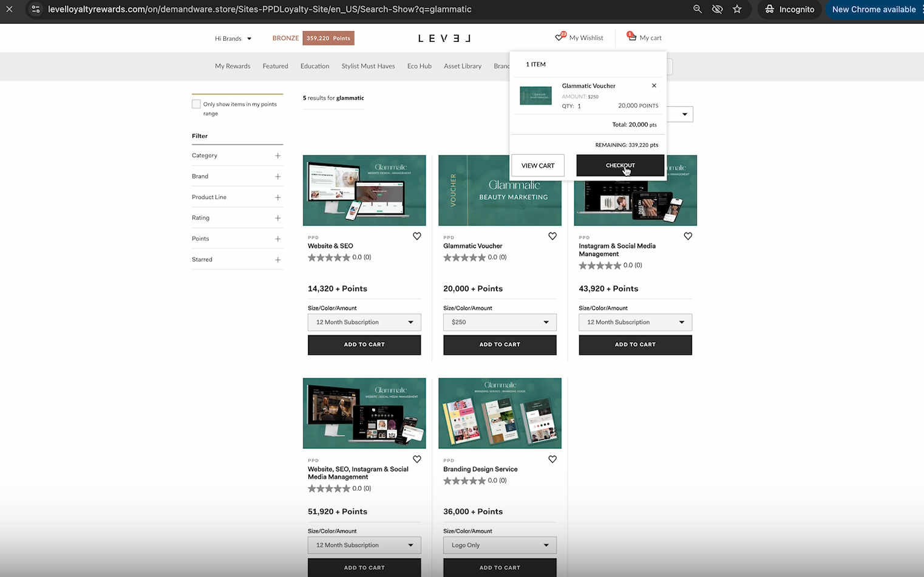924x577 pixels.
Task: Click the browser zoom magnifier icon
Action: pyautogui.click(x=698, y=9)
